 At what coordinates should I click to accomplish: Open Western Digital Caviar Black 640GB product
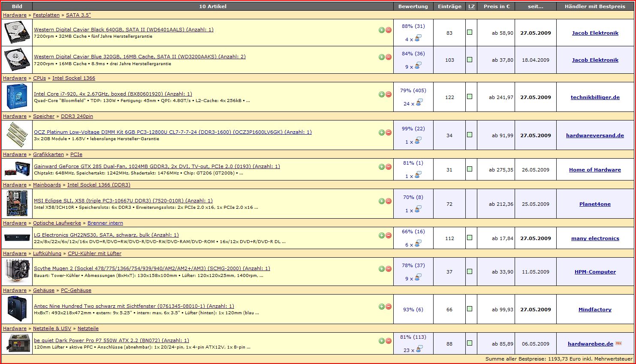click(124, 30)
